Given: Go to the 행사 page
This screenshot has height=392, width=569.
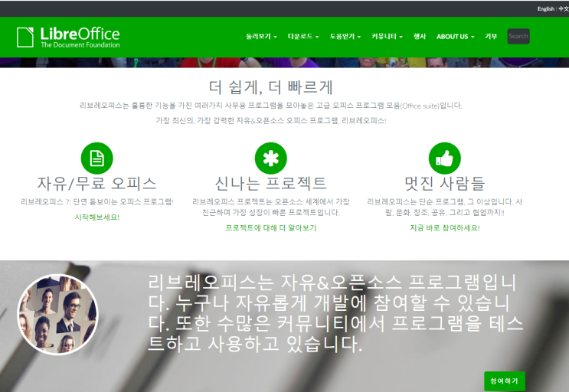Looking at the screenshot, I should (x=420, y=36).
